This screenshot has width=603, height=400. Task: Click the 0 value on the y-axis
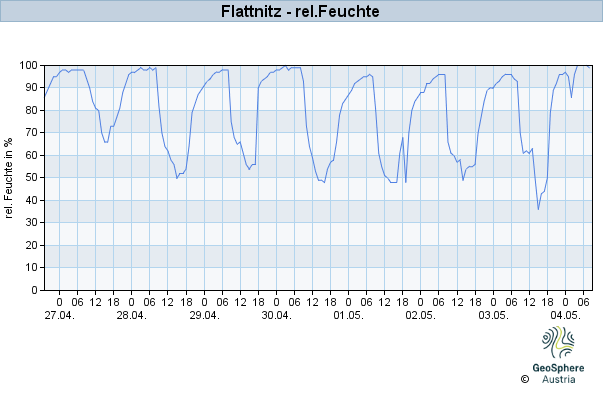[35, 290]
